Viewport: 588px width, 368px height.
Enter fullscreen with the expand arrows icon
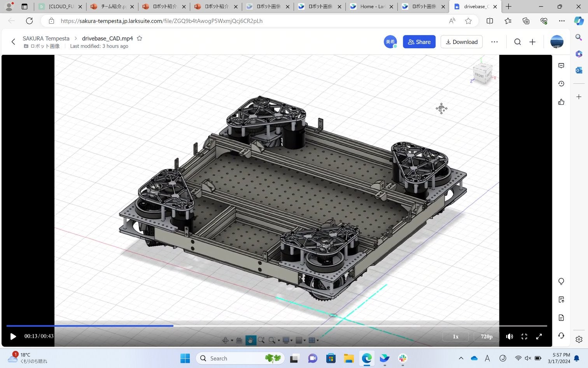click(x=539, y=336)
